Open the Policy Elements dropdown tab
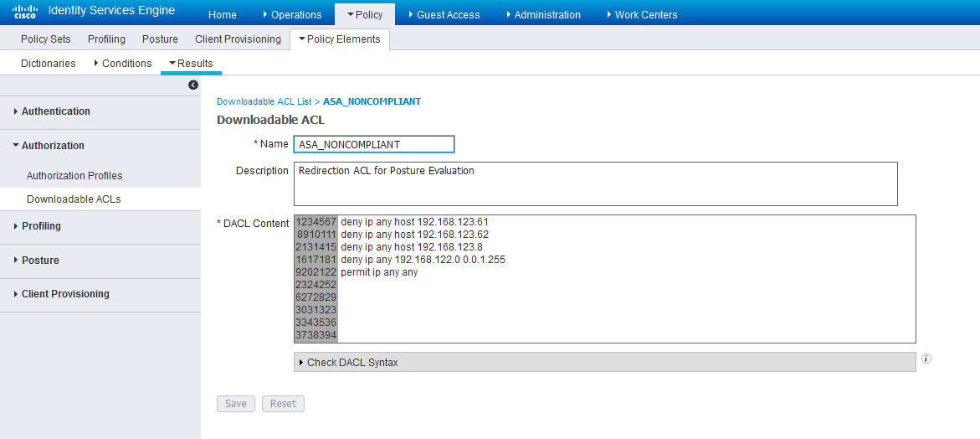 click(x=340, y=39)
